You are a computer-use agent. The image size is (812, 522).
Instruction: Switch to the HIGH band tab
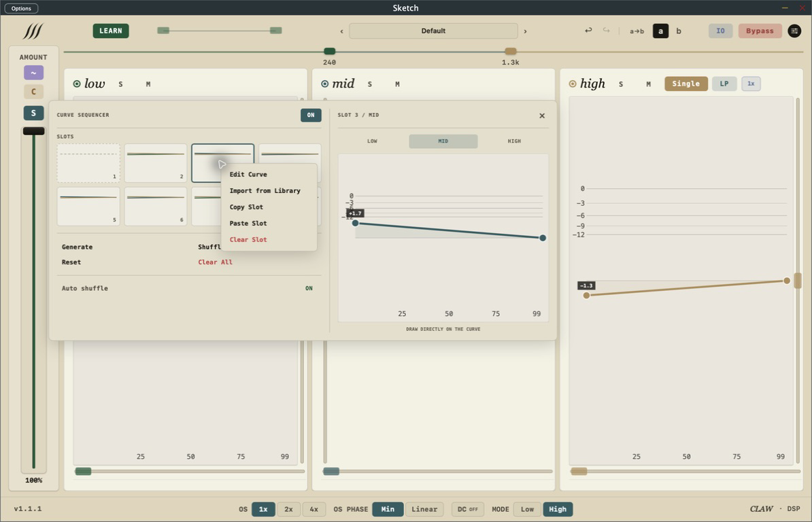click(513, 141)
